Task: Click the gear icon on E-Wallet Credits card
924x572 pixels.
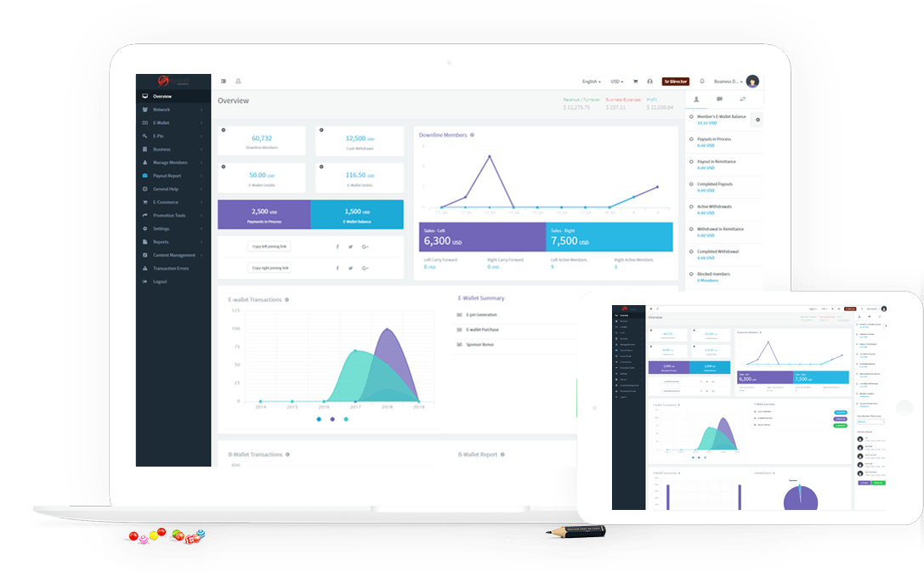Action: point(224,167)
